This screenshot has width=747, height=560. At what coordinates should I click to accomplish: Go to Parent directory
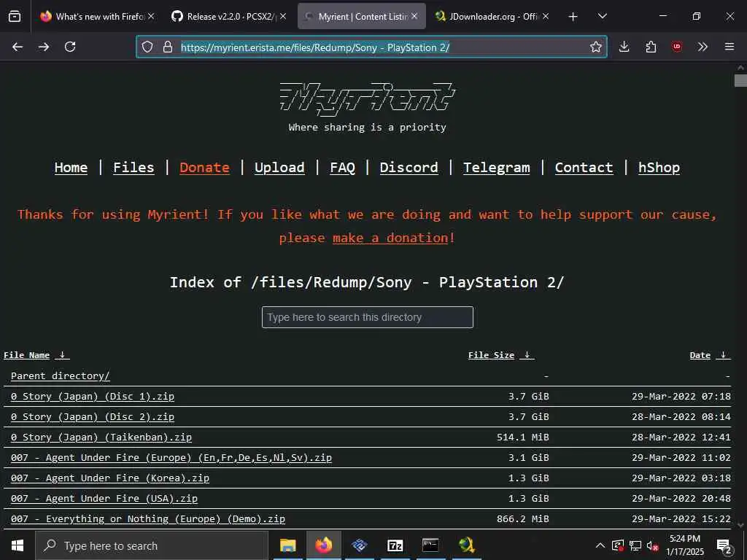tap(60, 376)
